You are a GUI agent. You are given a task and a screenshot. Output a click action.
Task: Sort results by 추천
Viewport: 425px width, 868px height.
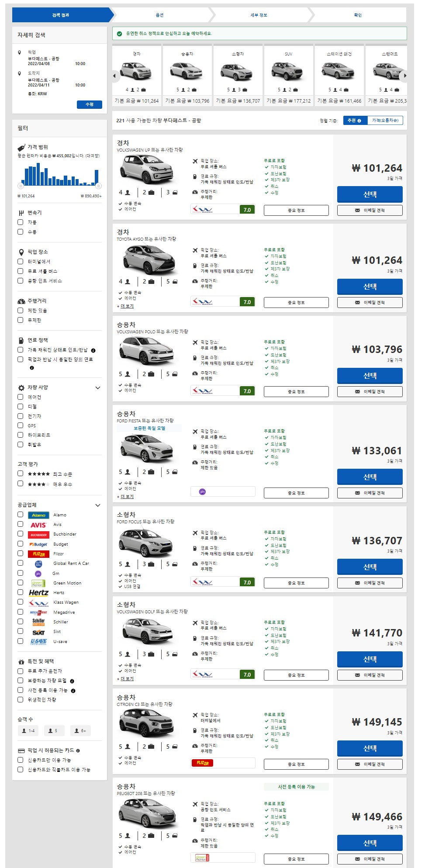(355, 120)
